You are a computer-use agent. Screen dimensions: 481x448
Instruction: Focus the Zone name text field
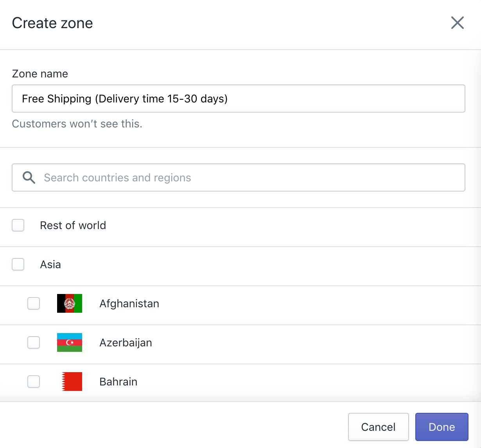238,99
